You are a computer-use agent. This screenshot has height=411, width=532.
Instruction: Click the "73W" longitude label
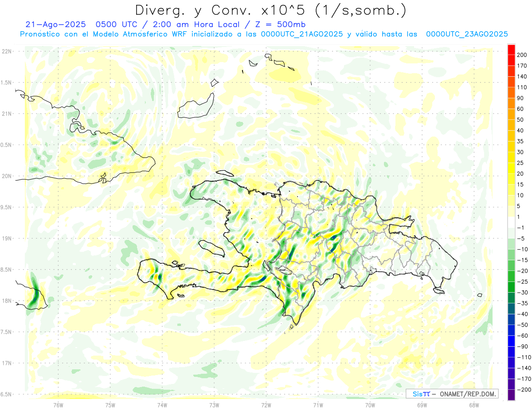(214, 405)
